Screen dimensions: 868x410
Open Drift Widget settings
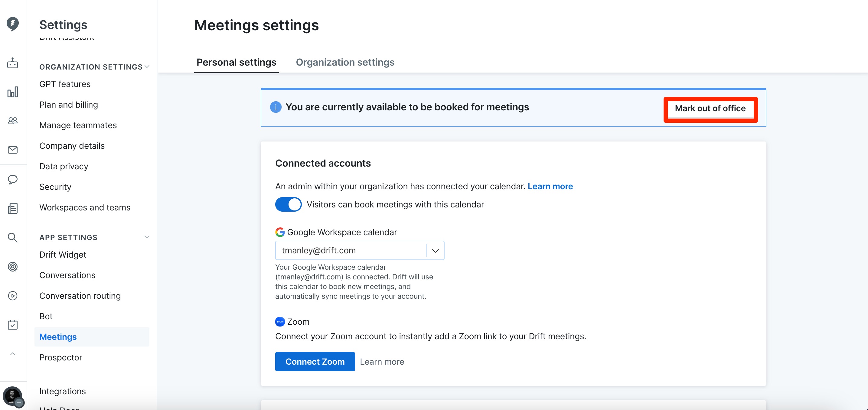click(63, 255)
